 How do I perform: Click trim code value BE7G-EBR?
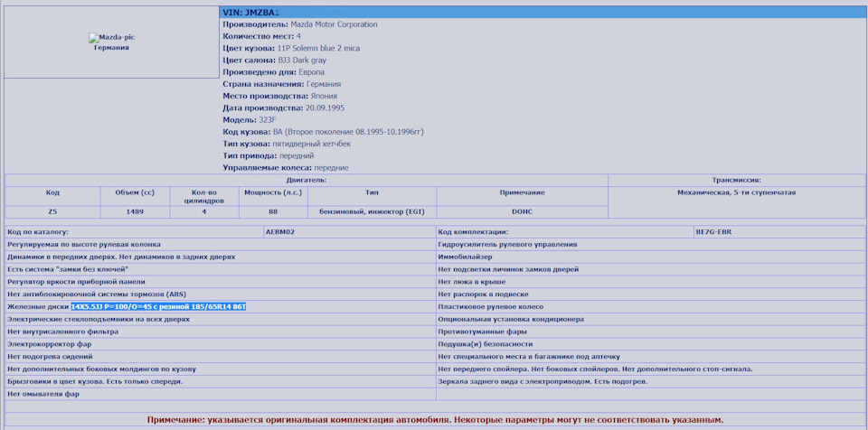(714, 232)
